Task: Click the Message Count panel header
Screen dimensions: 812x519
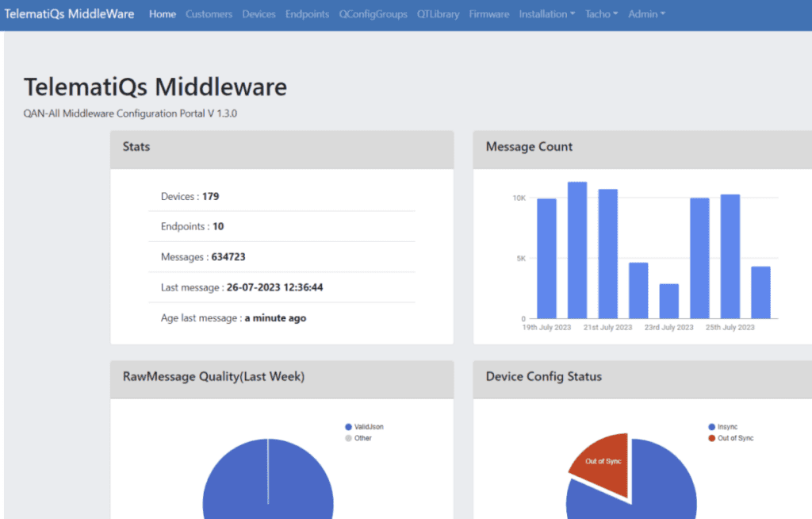Action: (x=529, y=147)
